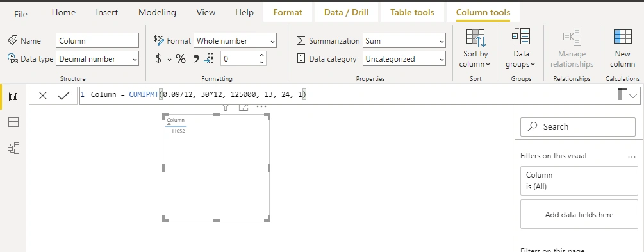Click the currency dollar format icon
Screen dimensions: 644x252
[x=158, y=59]
